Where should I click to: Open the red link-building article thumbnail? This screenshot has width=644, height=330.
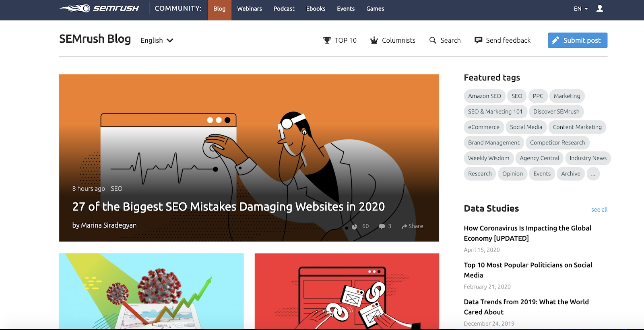[347, 291]
